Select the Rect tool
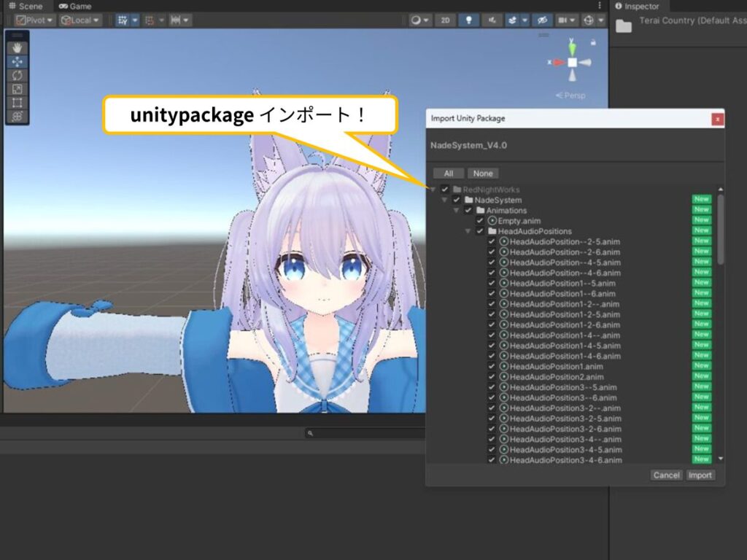Image resolution: width=747 pixels, height=560 pixels. coord(18,103)
